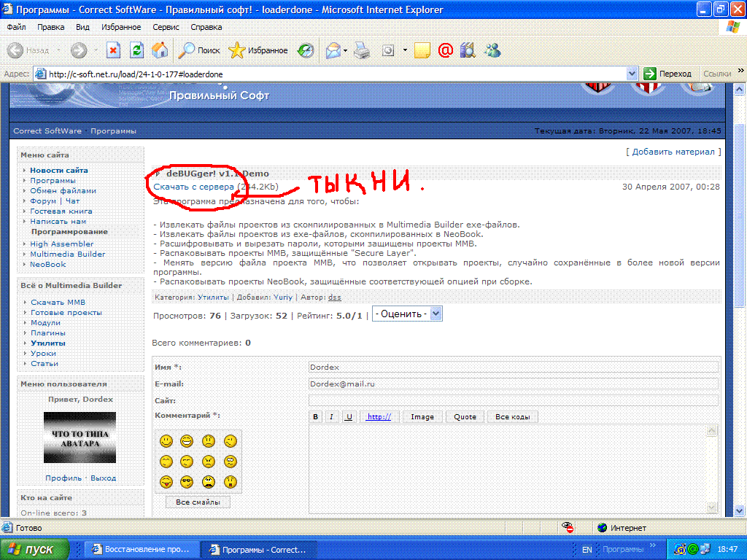Click the Back arrow in the browser toolbar
The width and height of the screenshot is (747, 560).
16,50
